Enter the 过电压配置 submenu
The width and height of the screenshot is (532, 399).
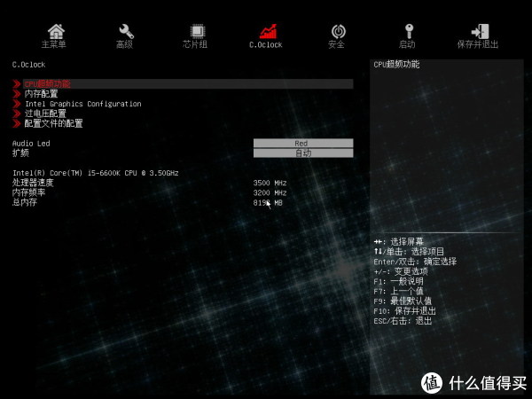click(45, 113)
